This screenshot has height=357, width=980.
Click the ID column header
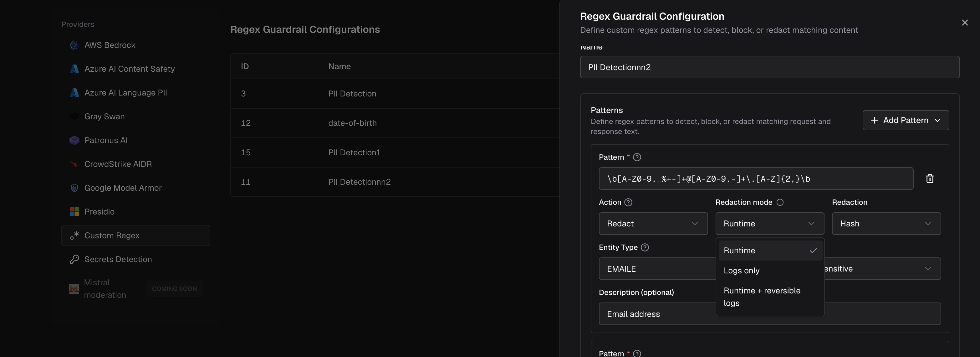click(x=245, y=66)
